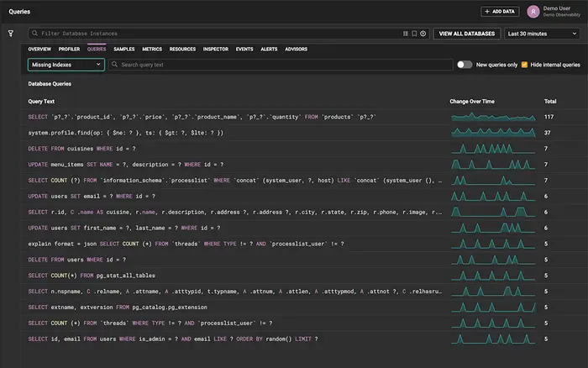Select the Queries tab

tap(97, 49)
